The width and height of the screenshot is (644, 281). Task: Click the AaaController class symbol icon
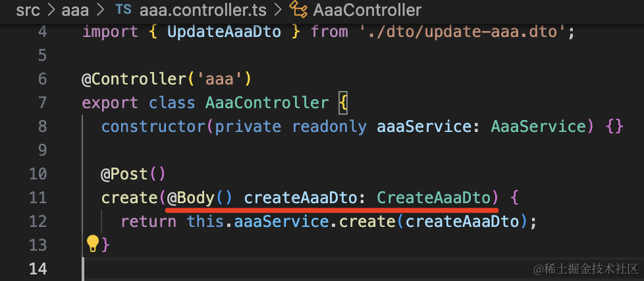click(299, 10)
